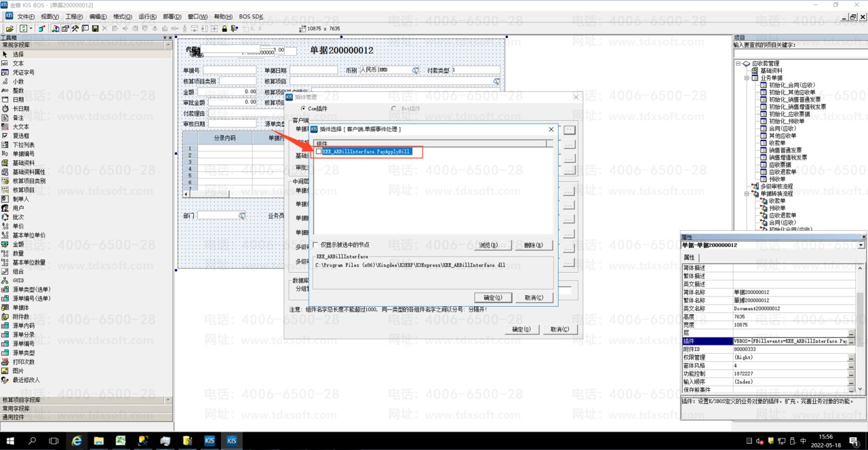Select the Com插件 radio button
This screenshot has width=868, height=450.
point(302,109)
